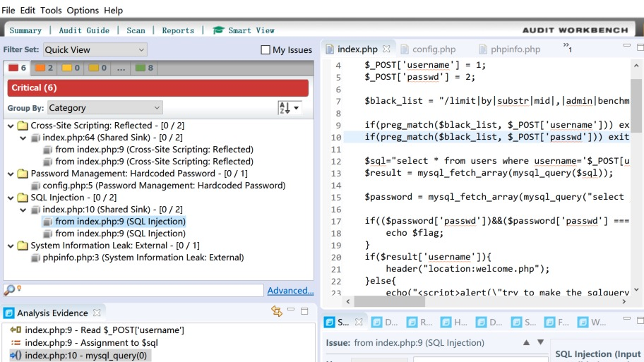644x362 pixels.
Task: Select the Low tab showing 0 beside the ellipsis
Action: pyautogui.click(x=97, y=68)
